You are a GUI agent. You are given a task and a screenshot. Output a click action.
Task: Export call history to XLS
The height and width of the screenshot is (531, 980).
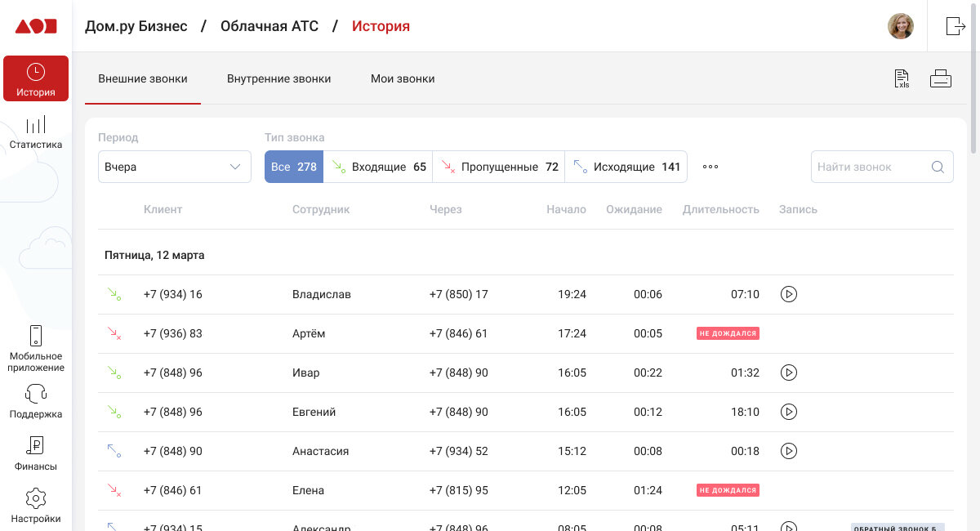902,79
